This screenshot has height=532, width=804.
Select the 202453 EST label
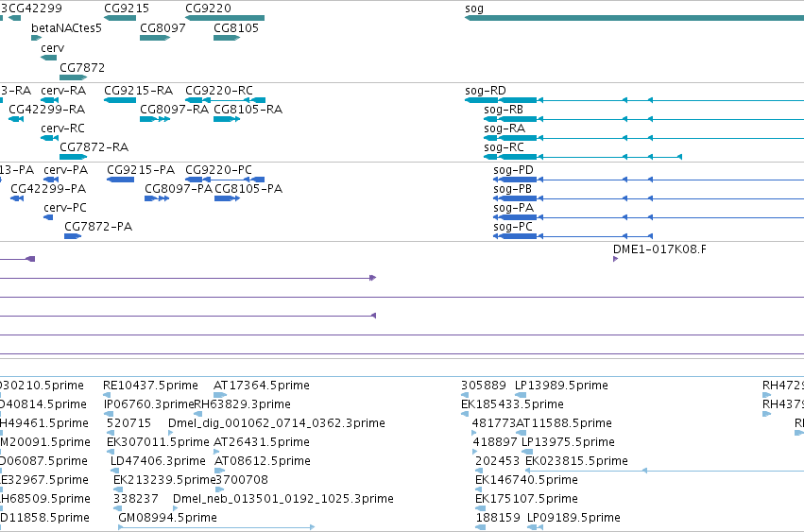(x=497, y=462)
